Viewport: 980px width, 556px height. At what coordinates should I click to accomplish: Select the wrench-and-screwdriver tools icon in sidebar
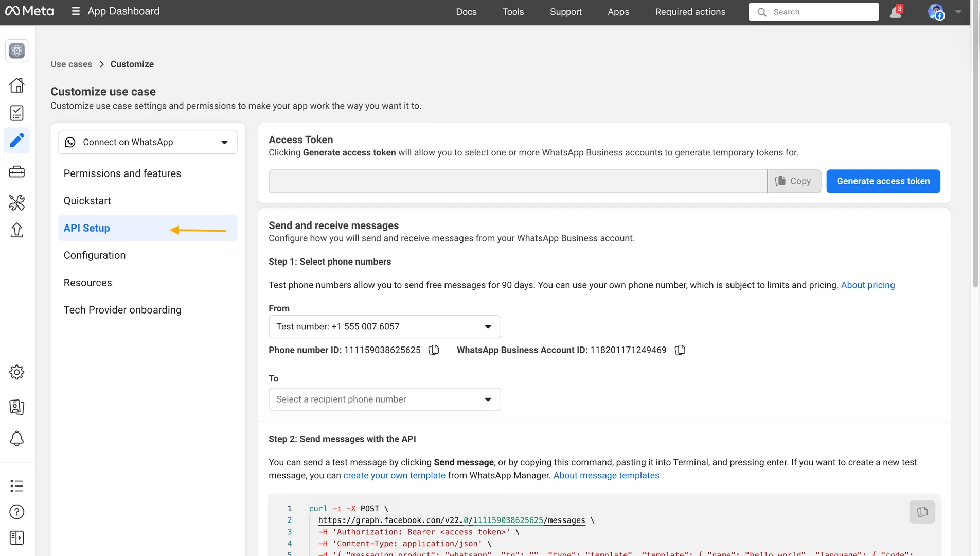pos(17,203)
